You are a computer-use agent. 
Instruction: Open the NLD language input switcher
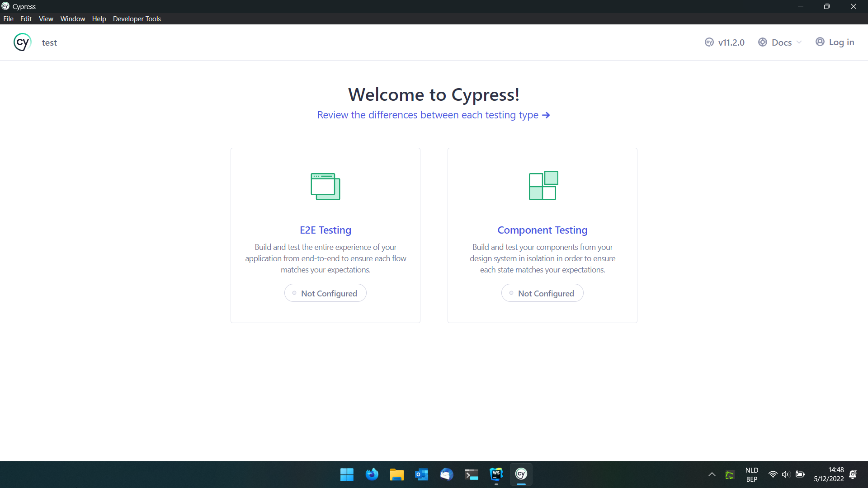pyautogui.click(x=751, y=474)
